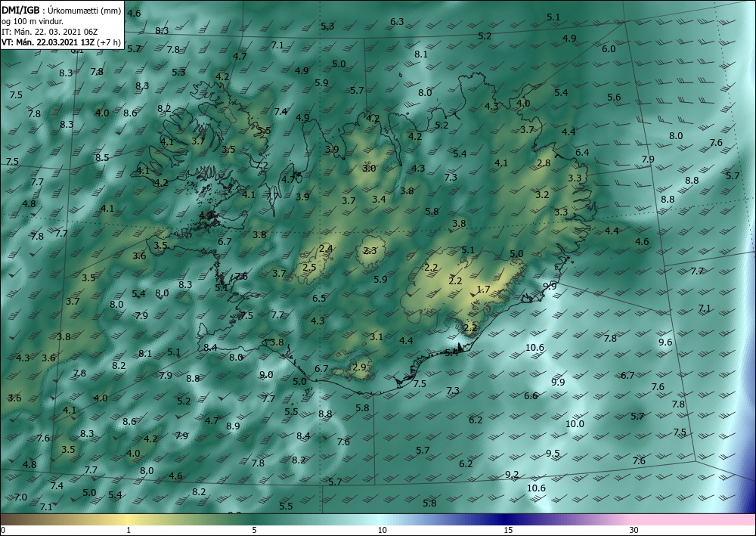Screen dimensions: 756x536
Task: Click the 6.3 value at the top
Action: point(397,22)
